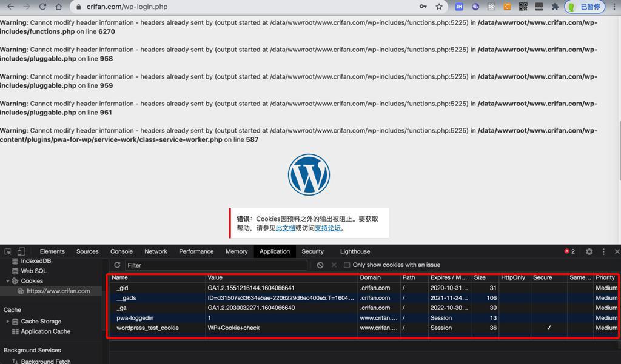Image resolution: width=621 pixels, height=364 pixels.
Task: Select Application Cache in sidebar
Action: pyautogui.click(x=45, y=331)
